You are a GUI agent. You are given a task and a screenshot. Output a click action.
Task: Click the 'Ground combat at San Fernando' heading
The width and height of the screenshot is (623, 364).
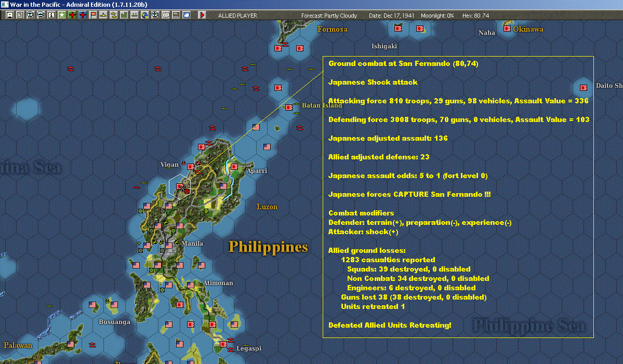(403, 63)
